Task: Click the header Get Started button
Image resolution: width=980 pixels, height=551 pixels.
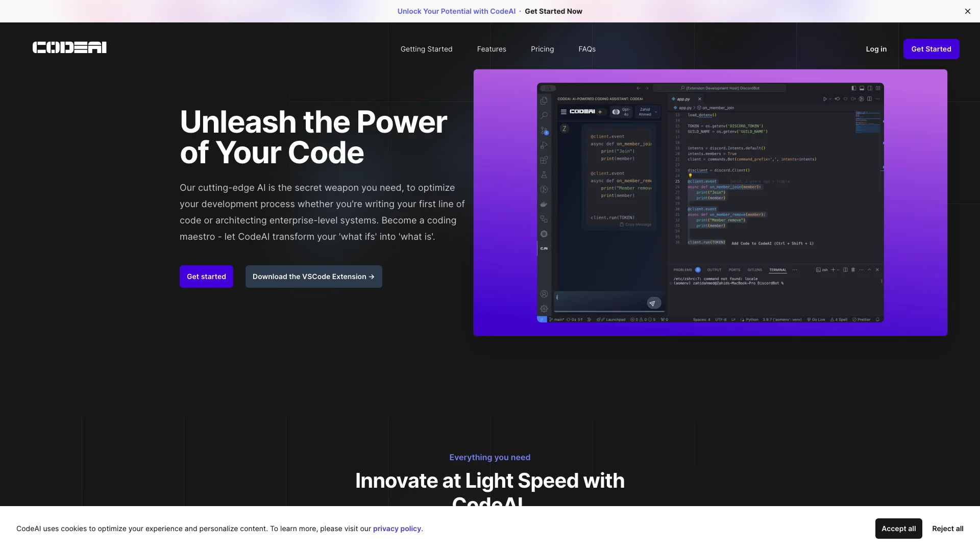Action: click(931, 49)
